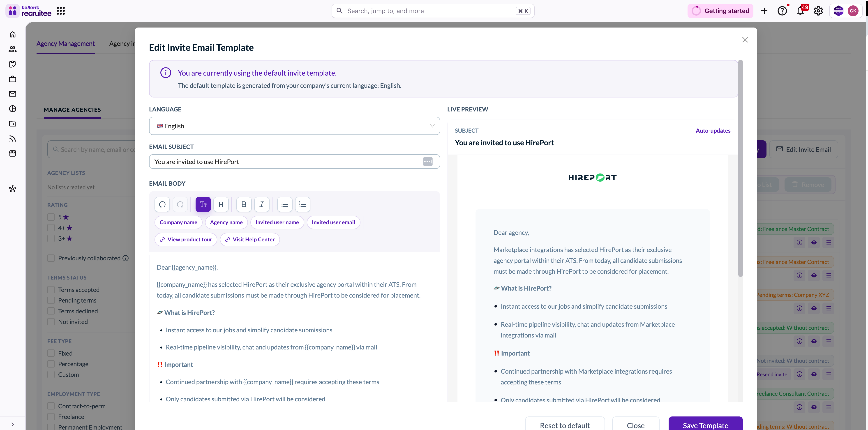Click the undo button in email editor

click(x=162, y=204)
